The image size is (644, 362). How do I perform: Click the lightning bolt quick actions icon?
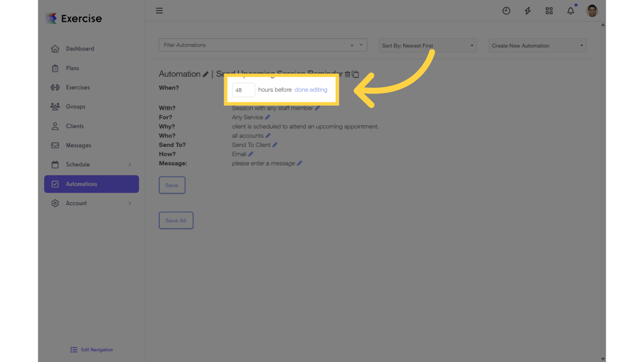point(527,10)
